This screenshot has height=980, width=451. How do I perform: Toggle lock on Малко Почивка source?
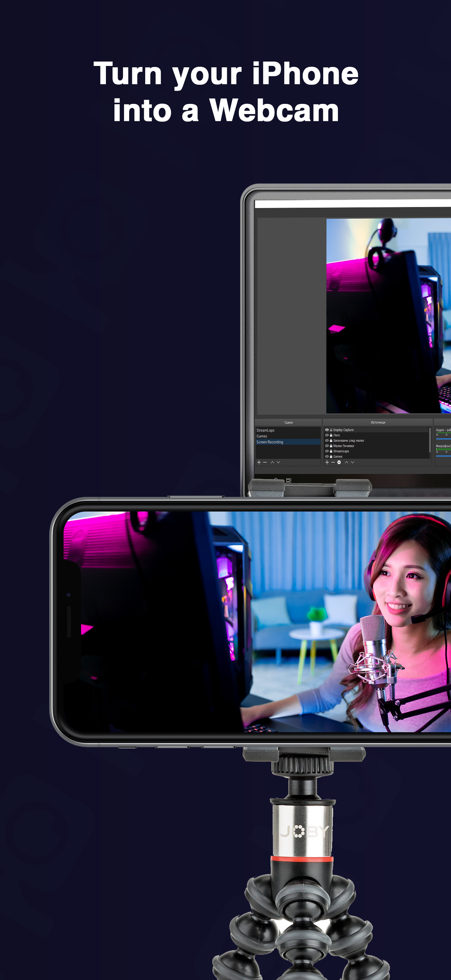(x=331, y=446)
